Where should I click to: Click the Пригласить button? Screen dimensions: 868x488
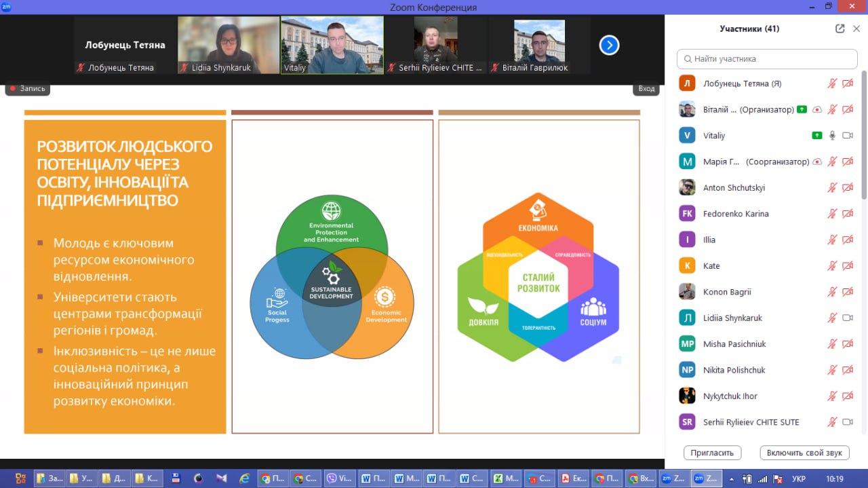(712, 453)
